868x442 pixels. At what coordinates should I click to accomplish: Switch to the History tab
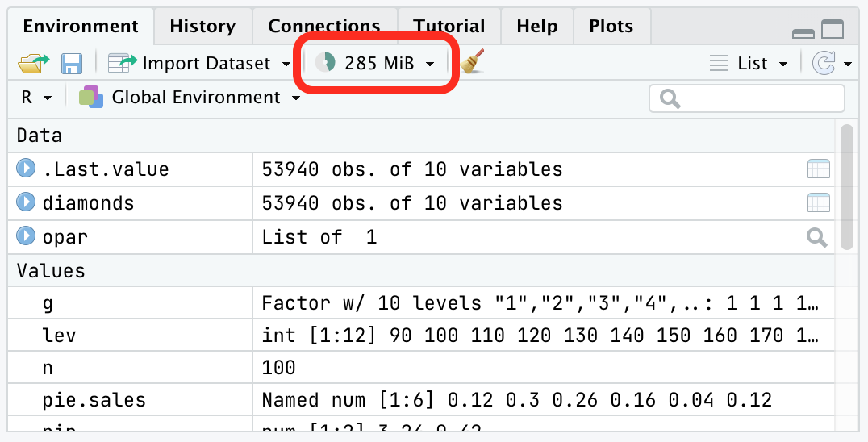pyautogui.click(x=202, y=26)
